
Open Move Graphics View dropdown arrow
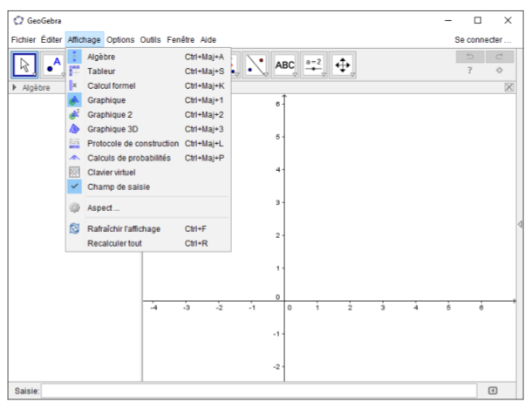pyautogui.click(x=353, y=75)
